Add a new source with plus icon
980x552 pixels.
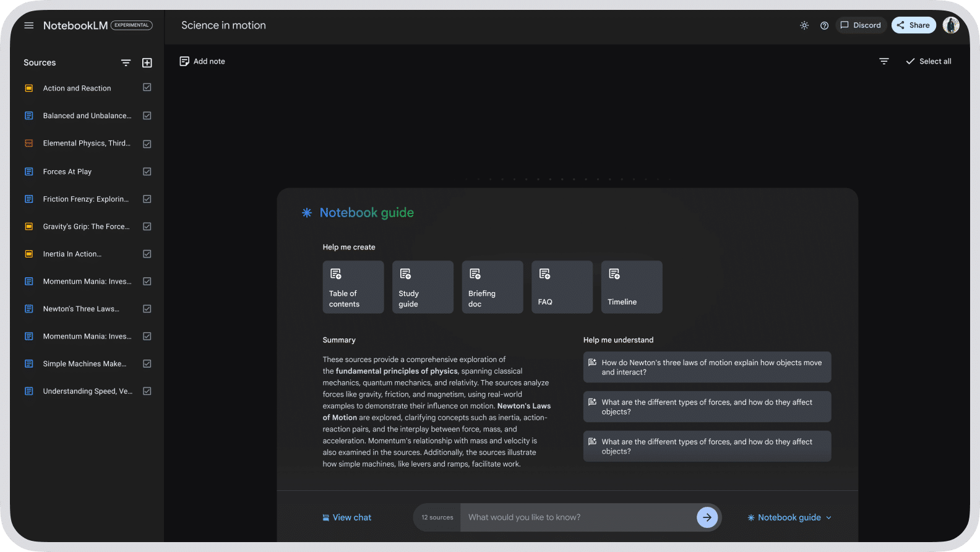tap(147, 63)
